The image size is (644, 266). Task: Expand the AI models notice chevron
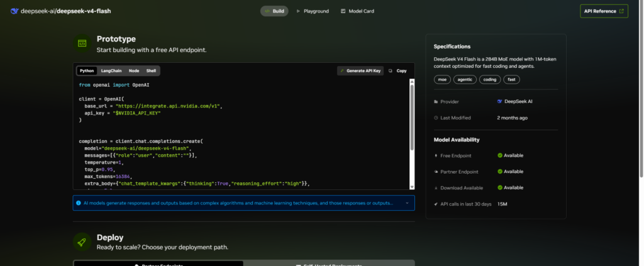point(407,202)
